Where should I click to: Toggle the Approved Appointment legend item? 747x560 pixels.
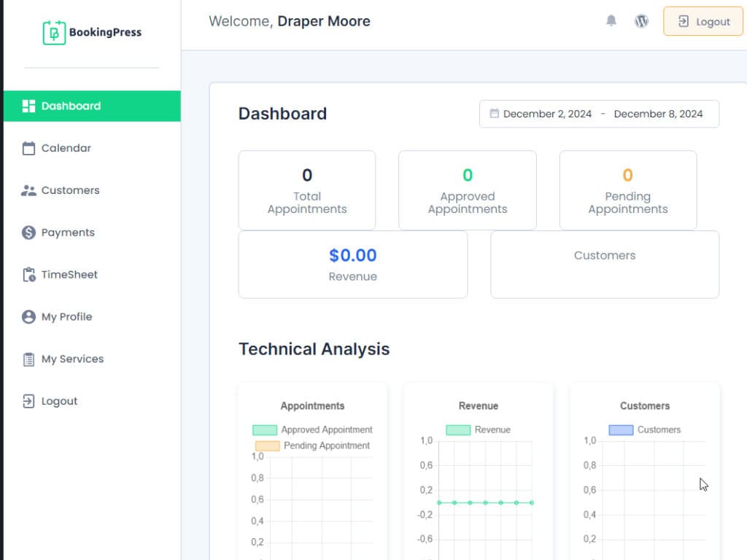click(x=312, y=430)
